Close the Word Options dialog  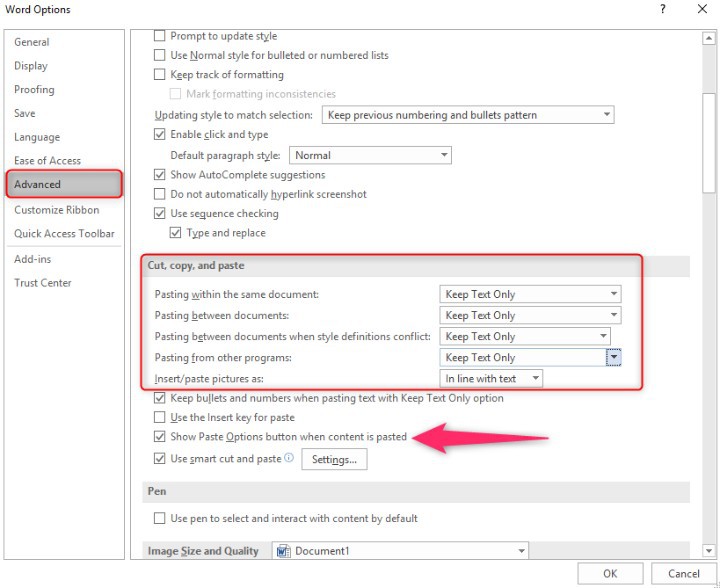pyautogui.click(x=702, y=9)
